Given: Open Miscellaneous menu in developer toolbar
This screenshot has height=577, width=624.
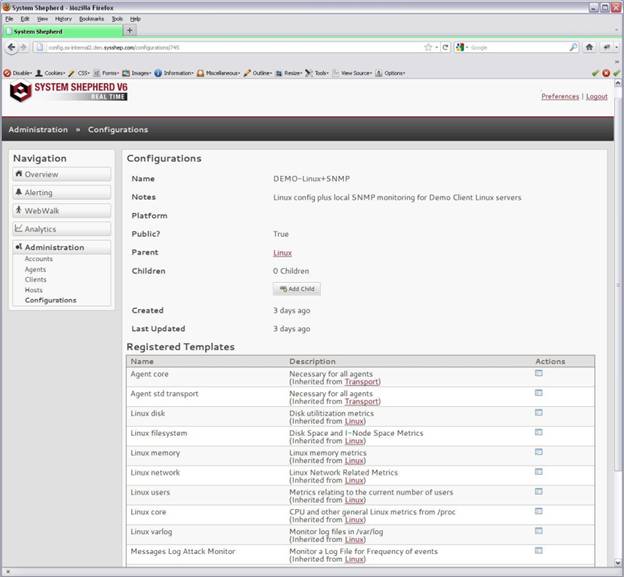Looking at the screenshot, I should click(218, 73).
